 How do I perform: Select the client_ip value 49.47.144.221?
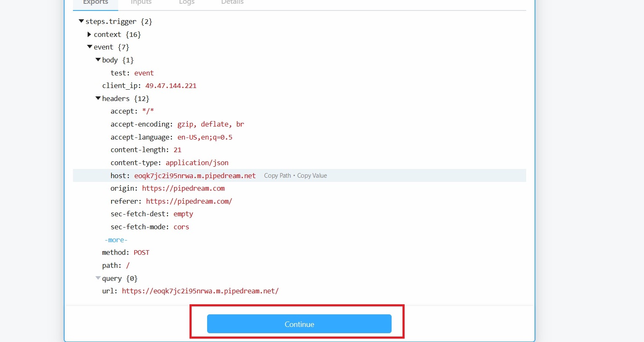[171, 85]
